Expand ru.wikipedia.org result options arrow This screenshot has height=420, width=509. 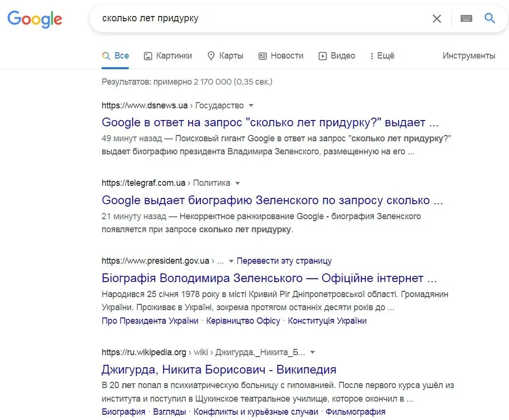tap(312, 352)
